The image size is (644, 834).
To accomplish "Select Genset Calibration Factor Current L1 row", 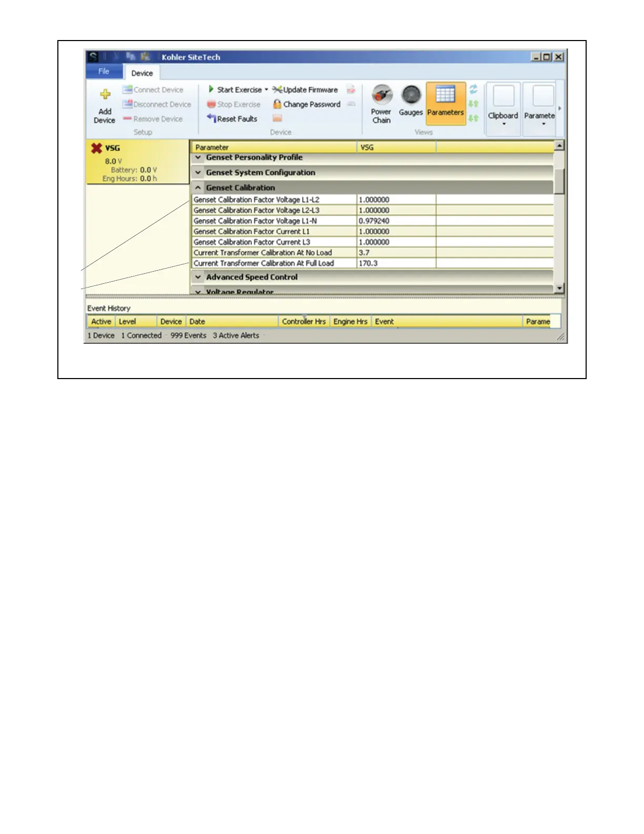I will tap(373, 231).
